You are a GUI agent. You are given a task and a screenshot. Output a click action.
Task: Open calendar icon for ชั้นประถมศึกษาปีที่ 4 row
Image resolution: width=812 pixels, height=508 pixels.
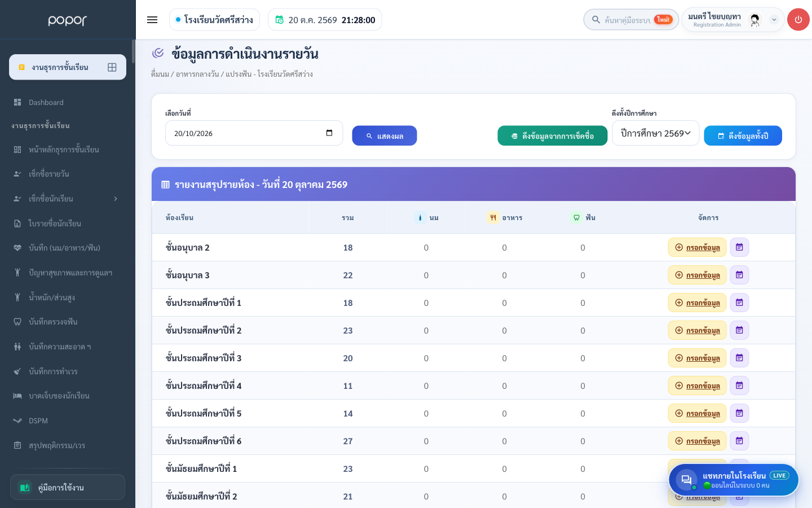(x=739, y=386)
